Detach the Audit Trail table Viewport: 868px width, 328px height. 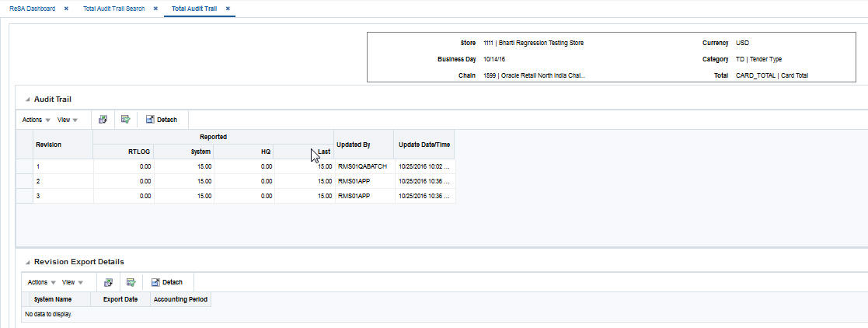(162, 120)
